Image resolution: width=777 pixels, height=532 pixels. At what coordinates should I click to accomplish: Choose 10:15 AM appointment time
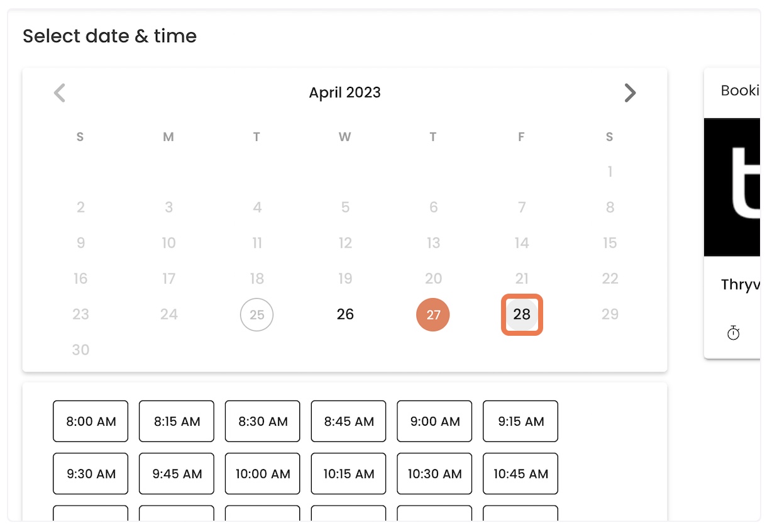pyautogui.click(x=349, y=474)
